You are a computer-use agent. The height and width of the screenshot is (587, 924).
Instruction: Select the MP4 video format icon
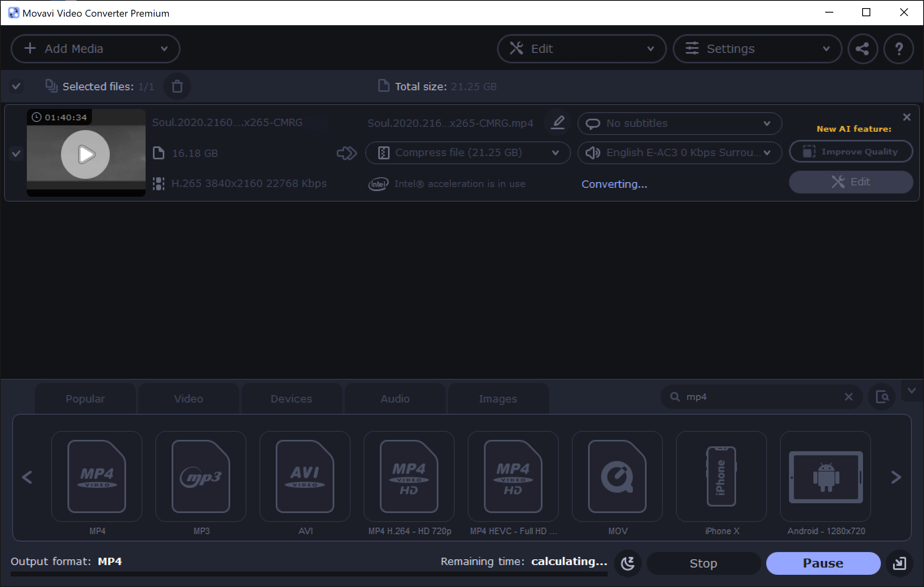[97, 476]
